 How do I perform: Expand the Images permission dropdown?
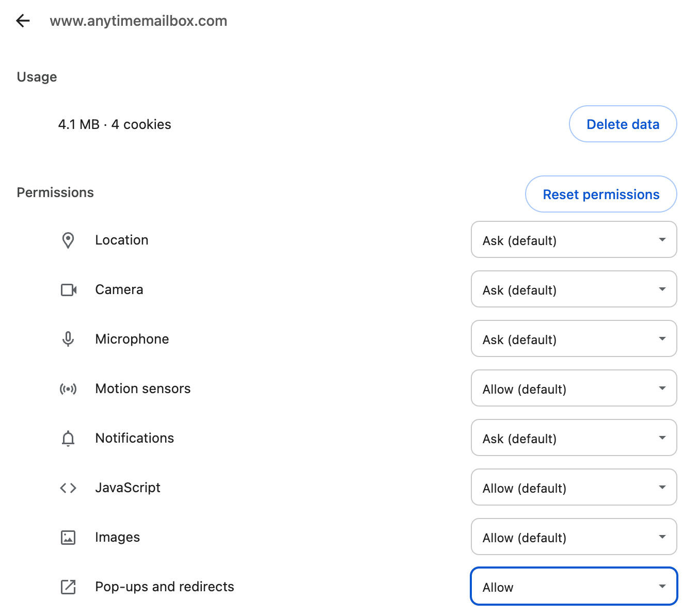pos(574,537)
